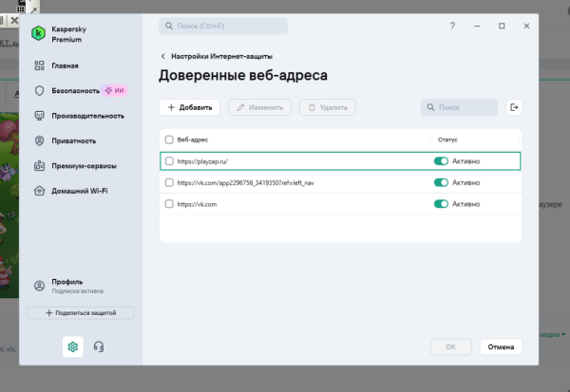Viewport: 570px width, 392px height.
Task: Click the Kaspersky Premium logo icon
Action: pyautogui.click(x=38, y=34)
